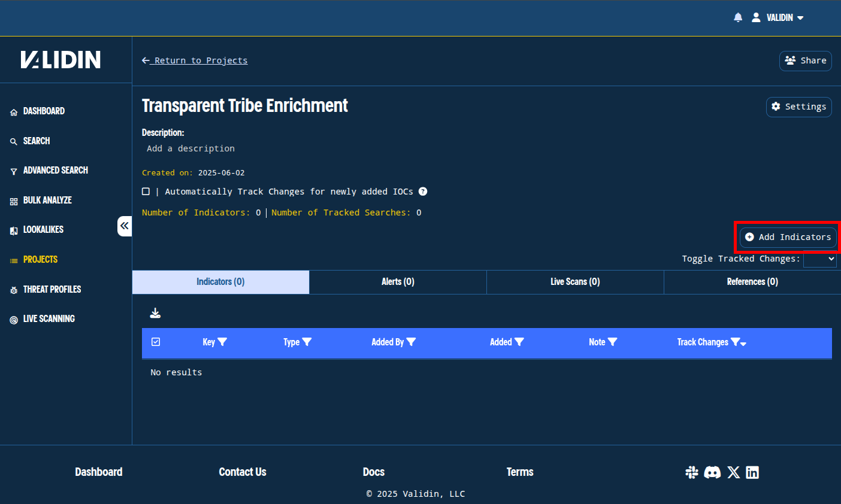841x504 pixels.
Task: Enable Automatically Track Changes checkbox
Action: [146, 192]
